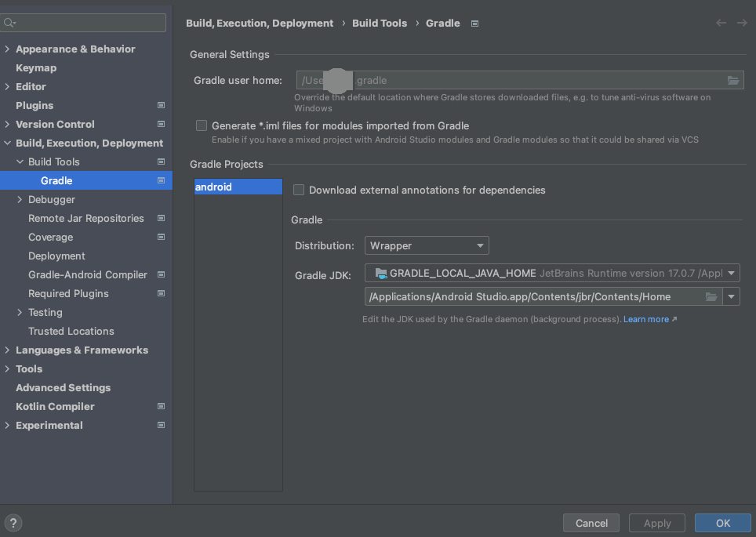
Task: Click project-level icon next to Kotlin Compiler
Action: [x=161, y=406]
